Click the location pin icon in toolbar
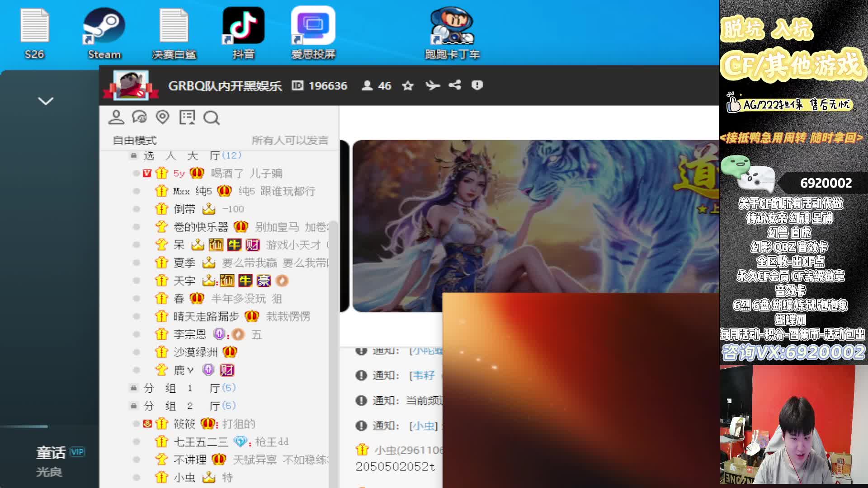868x488 pixels. pyautogui.click(x=162, y=117)
